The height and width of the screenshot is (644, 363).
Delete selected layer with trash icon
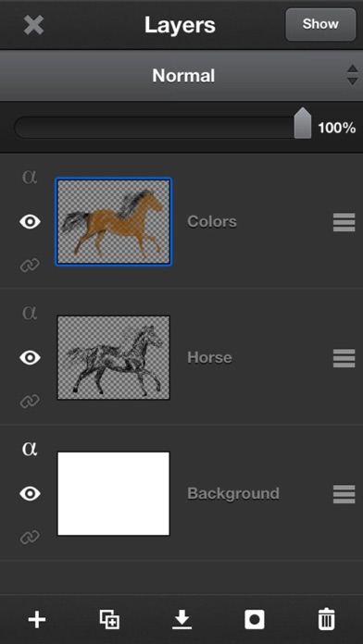(326, 619)
